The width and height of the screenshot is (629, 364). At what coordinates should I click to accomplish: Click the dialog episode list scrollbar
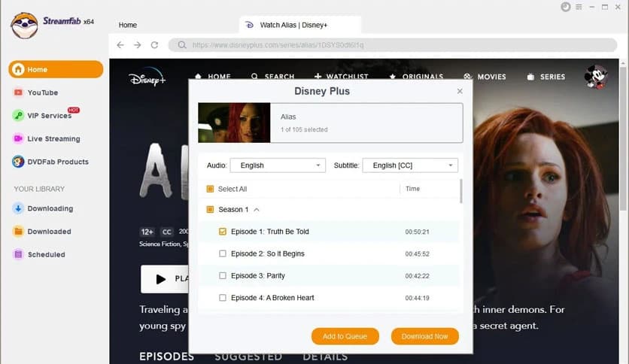click(x=461, y=191)
